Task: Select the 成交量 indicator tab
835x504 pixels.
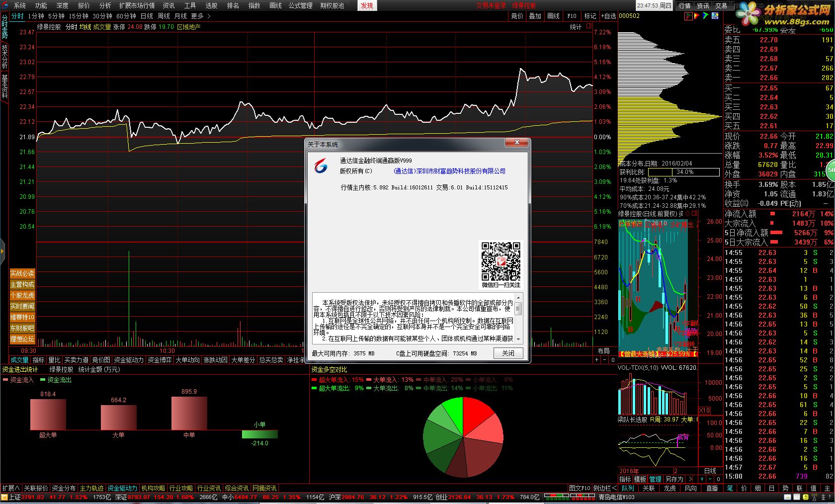Action: coord(20,360)
